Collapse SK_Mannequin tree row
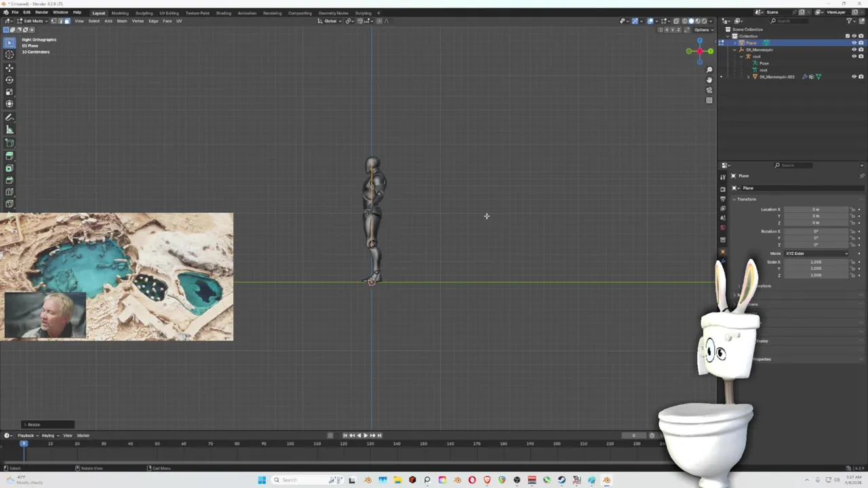The height and width of the screenshot is (488, 868). [735, 49]
